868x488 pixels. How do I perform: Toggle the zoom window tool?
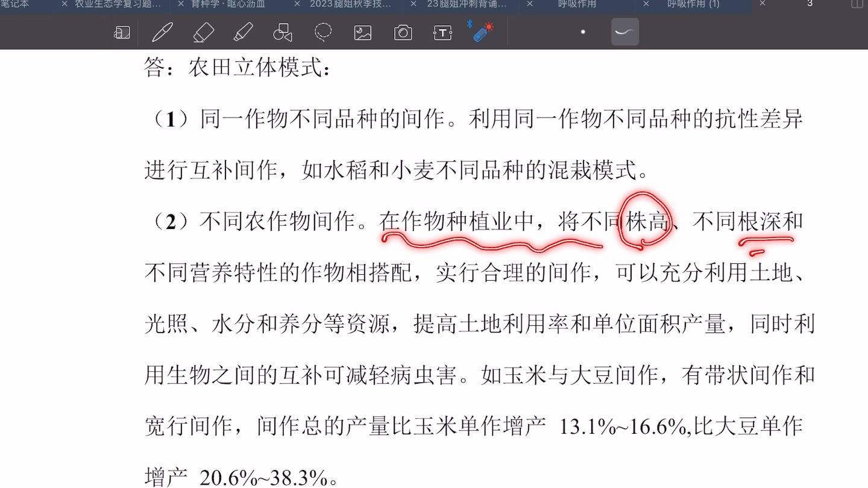pos(122,33)
